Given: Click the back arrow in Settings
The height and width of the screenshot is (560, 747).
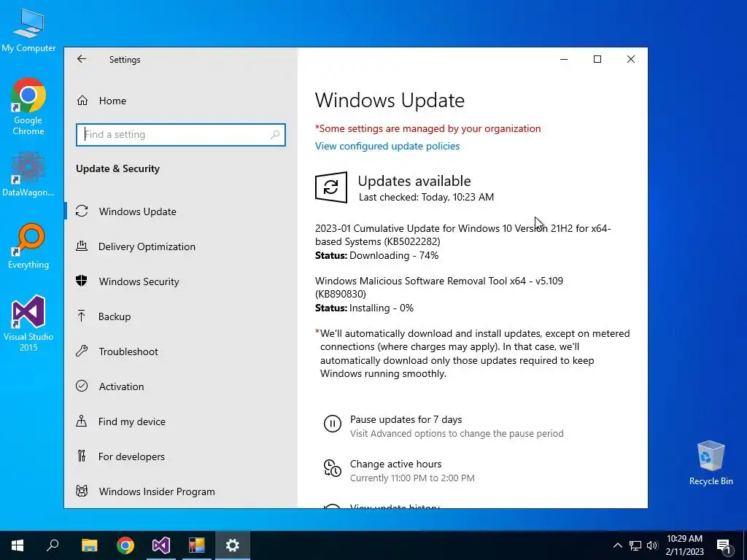Looking at the screenshot, I should point(82,59).
